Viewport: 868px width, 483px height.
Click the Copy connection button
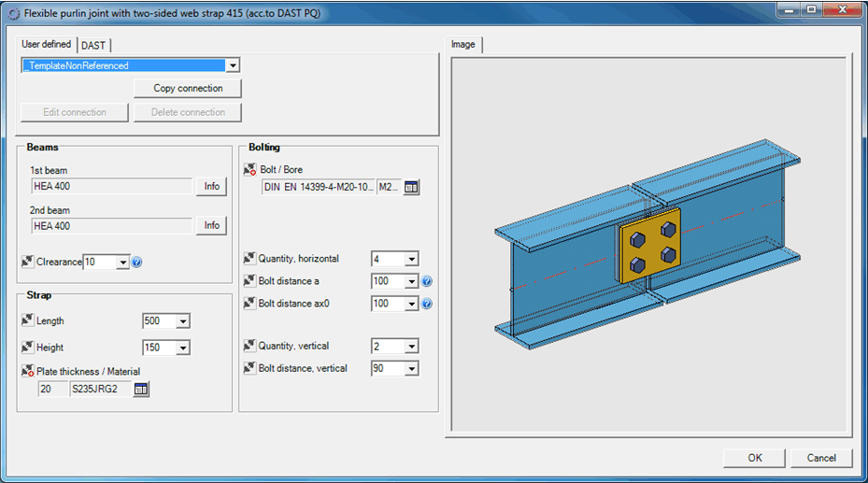pos(188,88)
